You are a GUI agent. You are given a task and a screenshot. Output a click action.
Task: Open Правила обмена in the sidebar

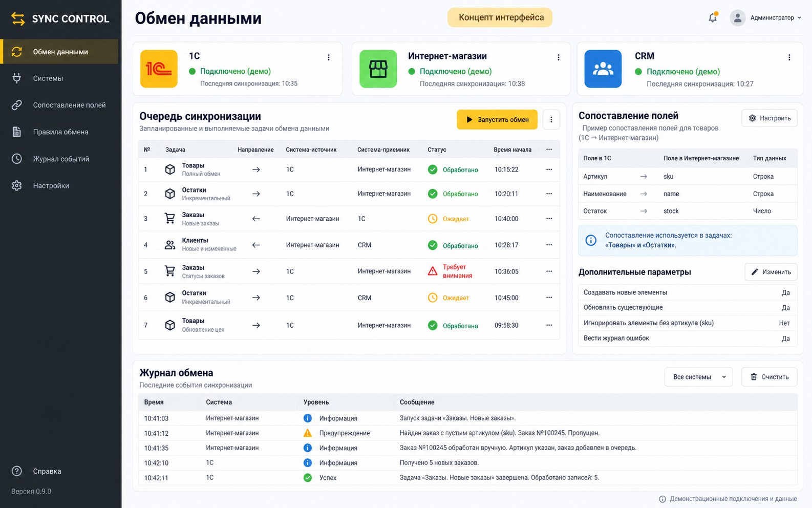click(x=60, y=132)
